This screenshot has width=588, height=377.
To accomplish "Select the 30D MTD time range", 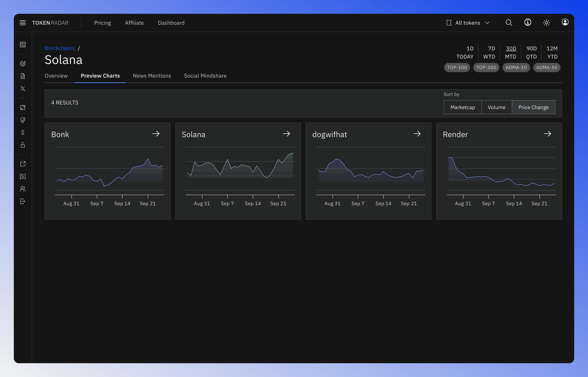I will (x=511, y=52).
